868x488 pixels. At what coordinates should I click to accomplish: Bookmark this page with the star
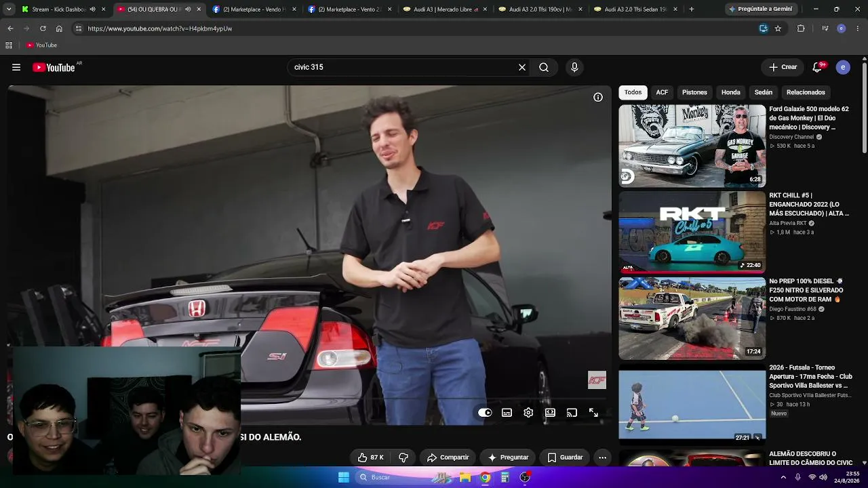click(x=778, y=28)
